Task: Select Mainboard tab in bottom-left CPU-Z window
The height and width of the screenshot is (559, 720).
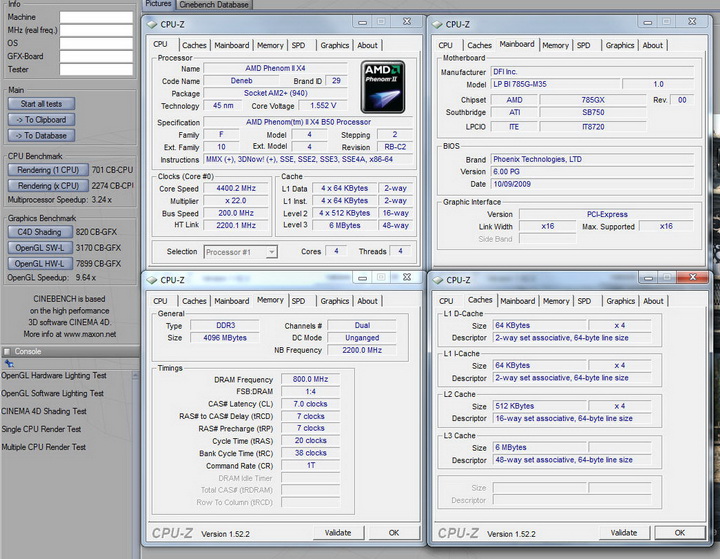Action: [231, 301]
